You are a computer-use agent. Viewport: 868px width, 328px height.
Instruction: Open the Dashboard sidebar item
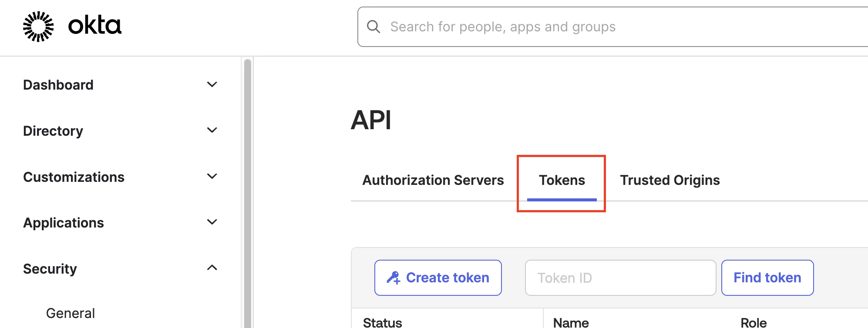coord(58,85)
